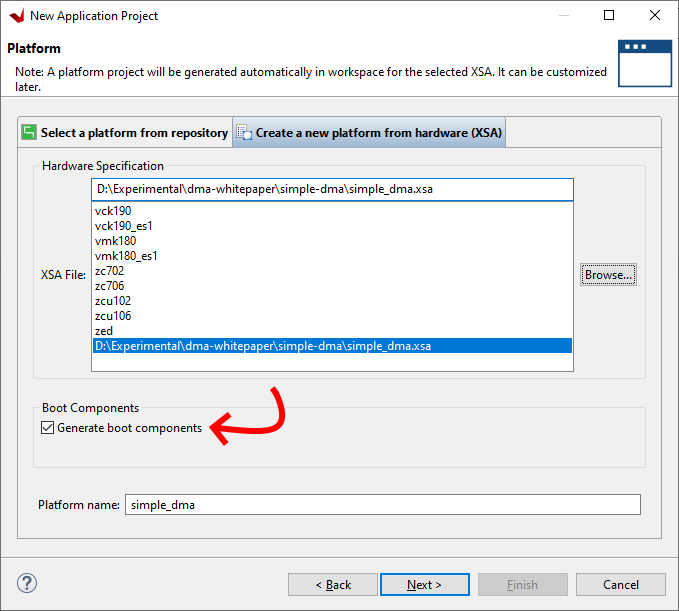
Task: Click the Platform name input field
Action: pyautogui.click(x=383, y=505)
